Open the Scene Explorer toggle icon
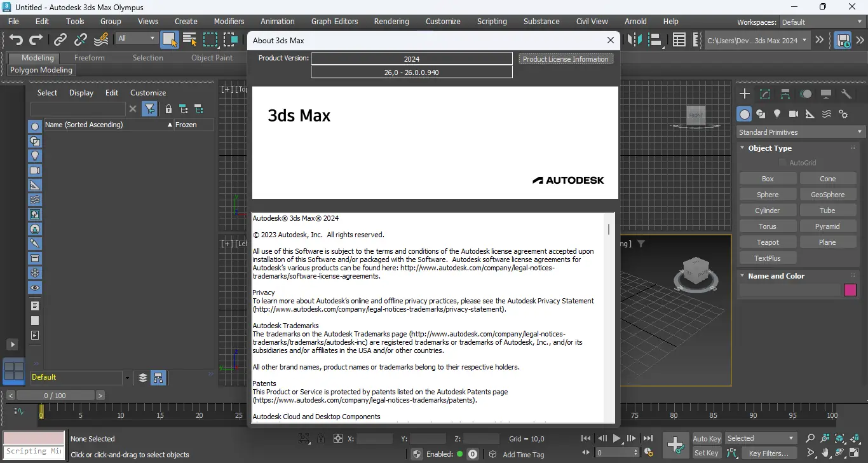This screenshot has height=463, width=868. [679, 40]
